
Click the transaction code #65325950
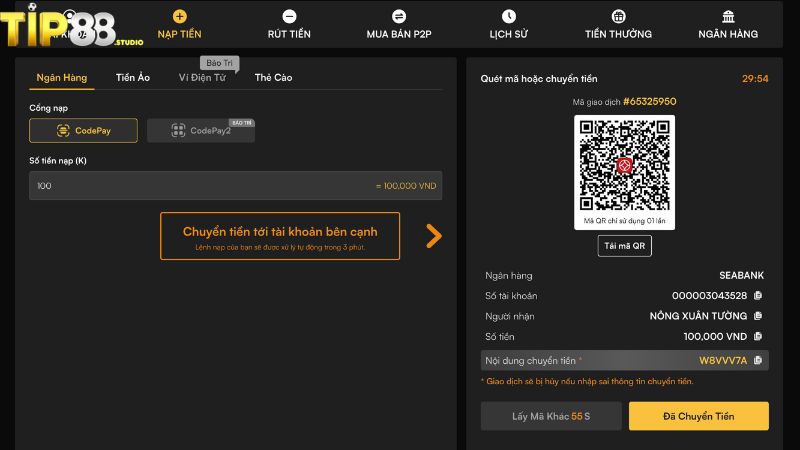[x=649, y=102]
